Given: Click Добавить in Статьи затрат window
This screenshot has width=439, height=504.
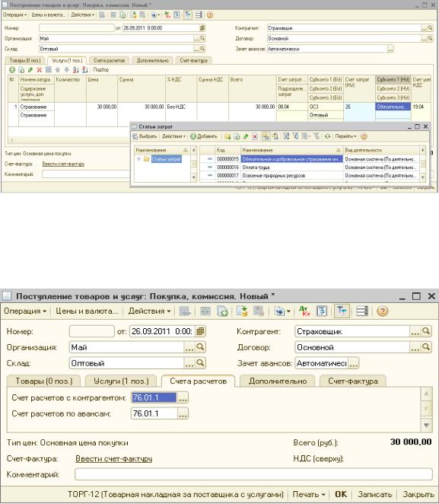Looking at the screenshot, I should [x=204, y=136].
